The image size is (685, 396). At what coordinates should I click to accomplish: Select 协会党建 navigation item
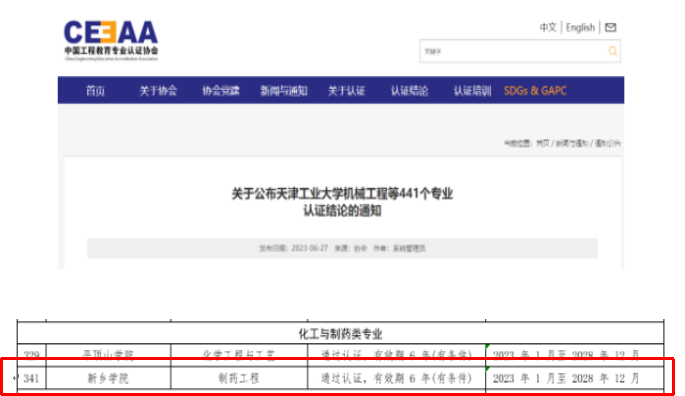[221, 91]
